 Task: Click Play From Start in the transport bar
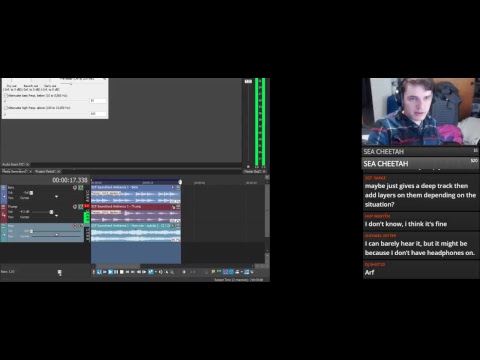[x=105, y=272]
